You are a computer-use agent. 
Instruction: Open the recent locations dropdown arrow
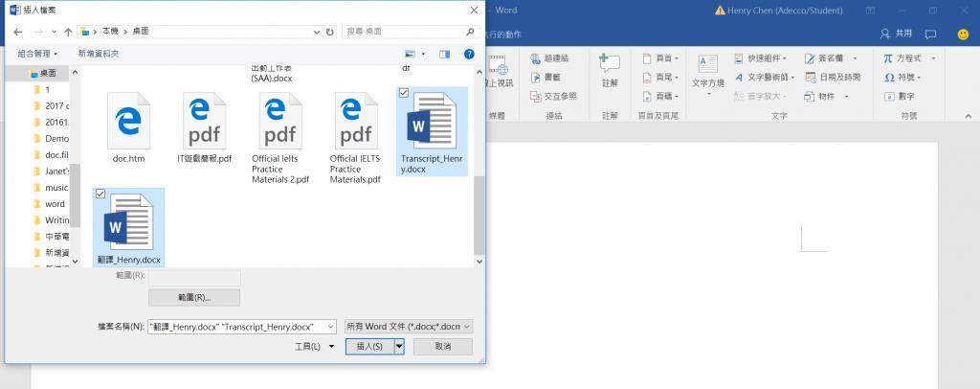pos(55,32)
